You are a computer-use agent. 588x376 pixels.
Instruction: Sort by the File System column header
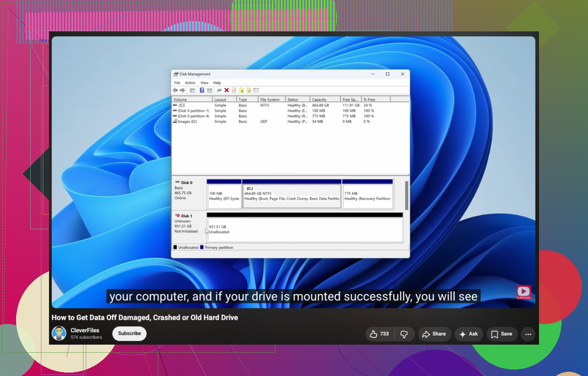click(x=272, y=99)
